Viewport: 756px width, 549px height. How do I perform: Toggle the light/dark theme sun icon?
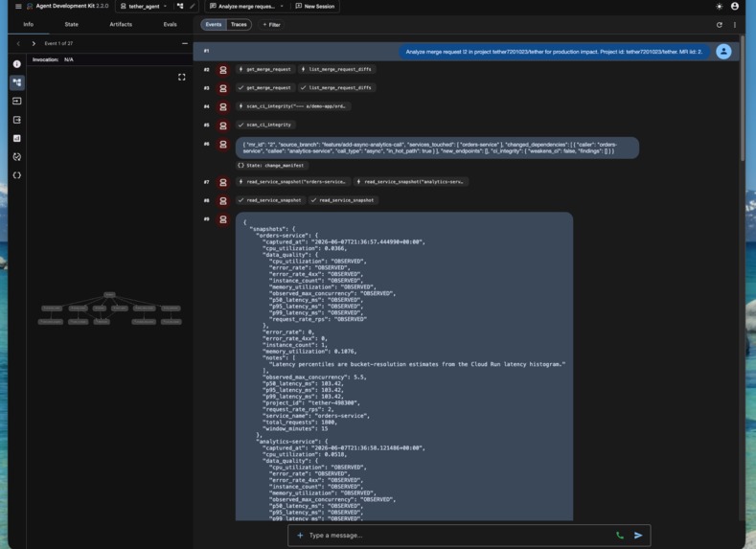tap(719, 7)
